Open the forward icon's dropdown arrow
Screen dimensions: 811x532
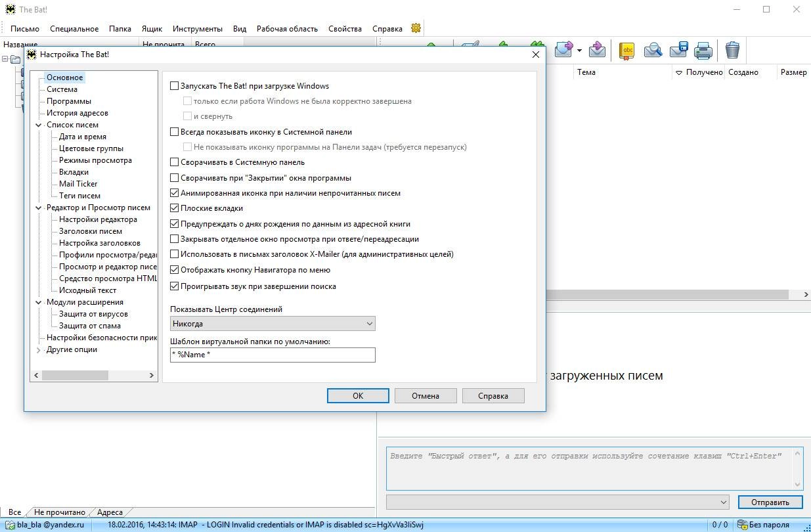[x=579, y=51]
